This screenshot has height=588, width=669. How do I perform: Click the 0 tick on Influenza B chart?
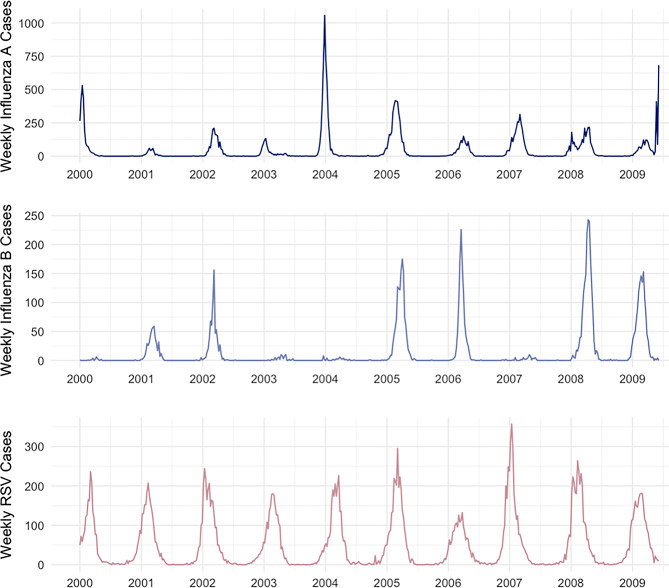coord(41,361)
